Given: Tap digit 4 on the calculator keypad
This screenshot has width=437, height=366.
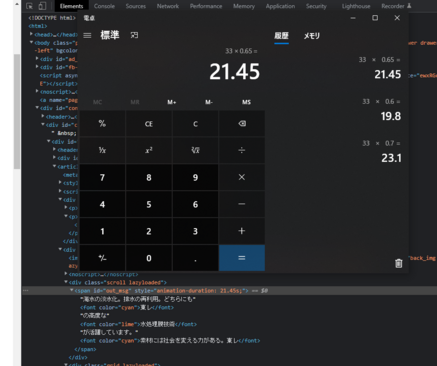Looking at the screenshot, I should [x=102, y=204].
